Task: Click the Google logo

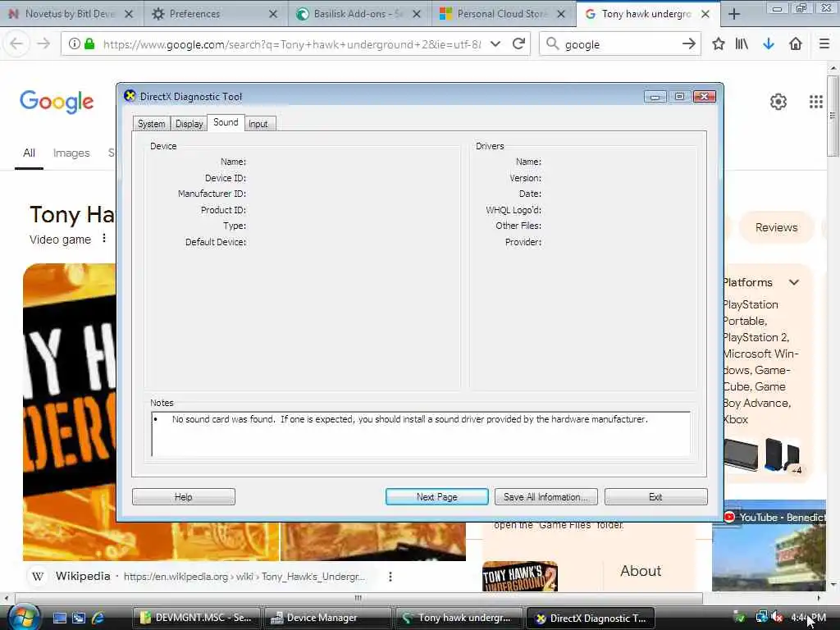Action: pyautogui.click(x=57, y=102)
